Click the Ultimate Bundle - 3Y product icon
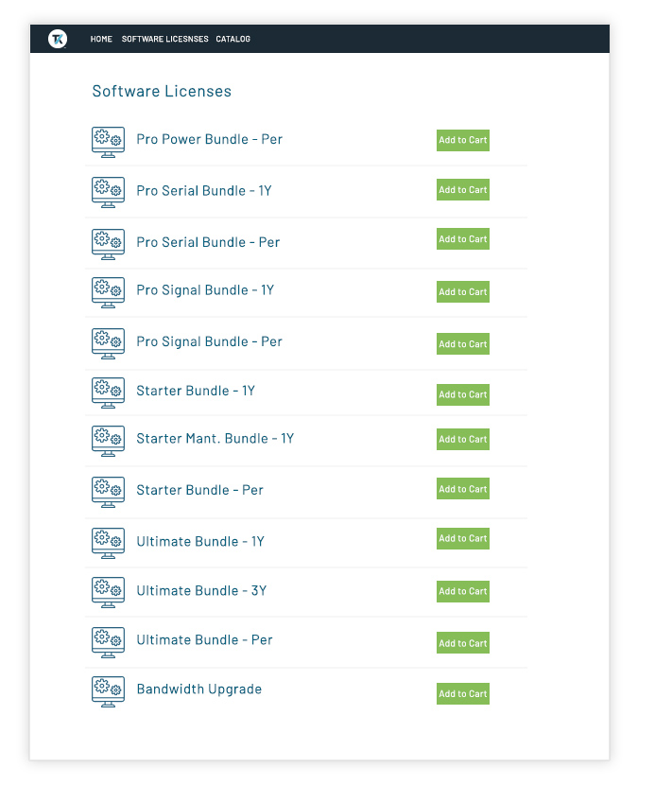Screen dimensions: 672x785 click(x=107, y=592)
